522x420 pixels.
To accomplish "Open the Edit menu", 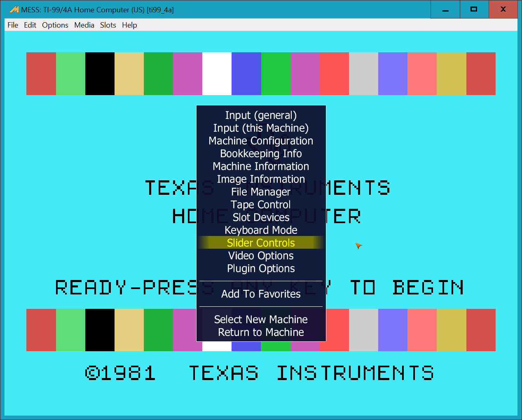I will tap(30, 25).
